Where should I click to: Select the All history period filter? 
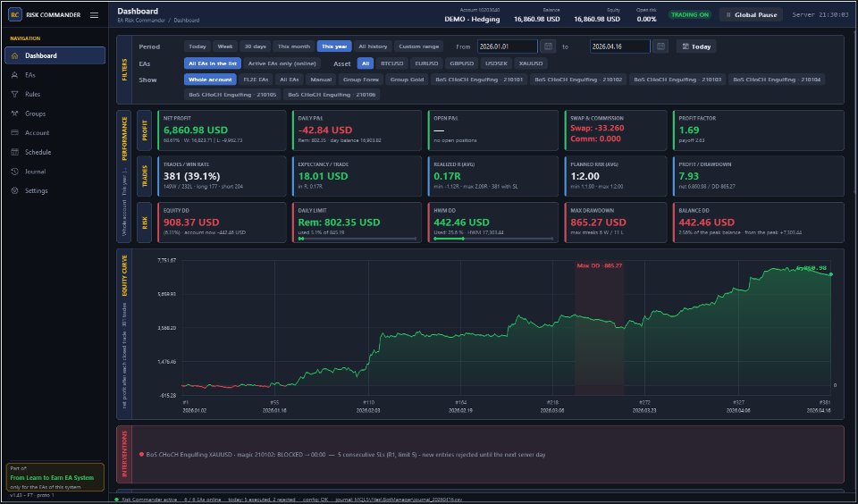click(373, 46)
